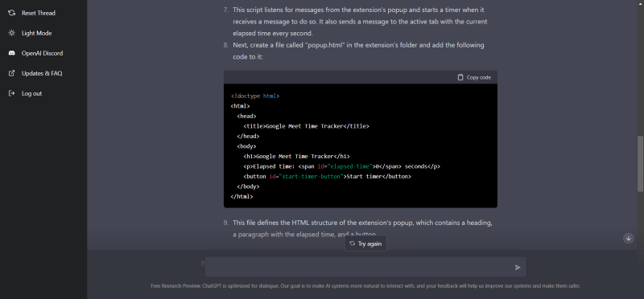Focus the chat message input field
The height and width of the screenshot is (299, 644).
click(x=365, y=267)
